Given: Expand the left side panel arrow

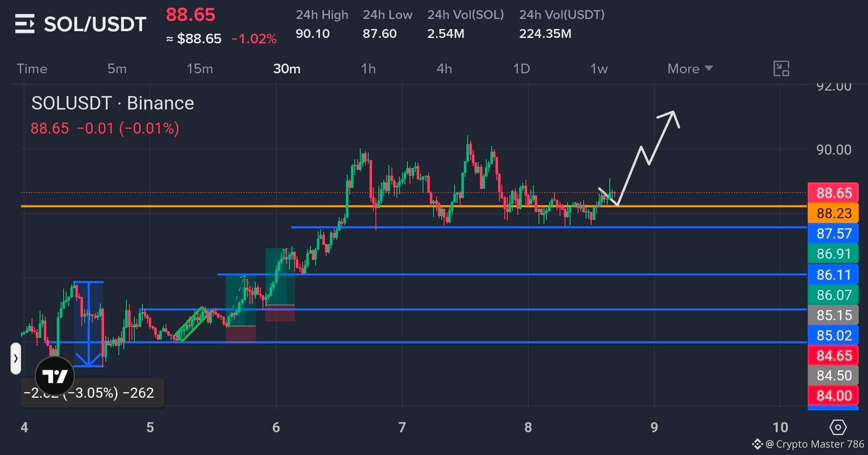Looking at the screenshot, I should point(16,359).
